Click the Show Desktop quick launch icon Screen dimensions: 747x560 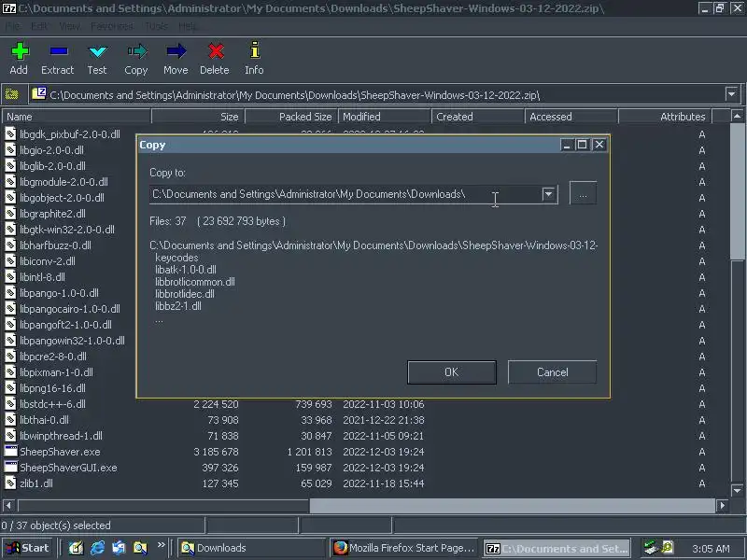point(76,548)
